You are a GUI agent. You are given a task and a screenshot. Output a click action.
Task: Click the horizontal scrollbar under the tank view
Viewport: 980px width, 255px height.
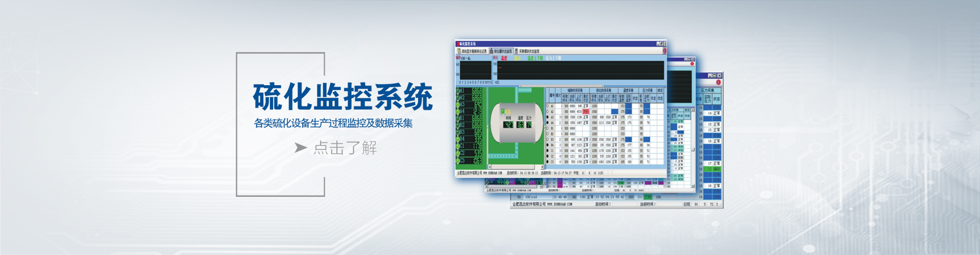(x=516, y=167)
